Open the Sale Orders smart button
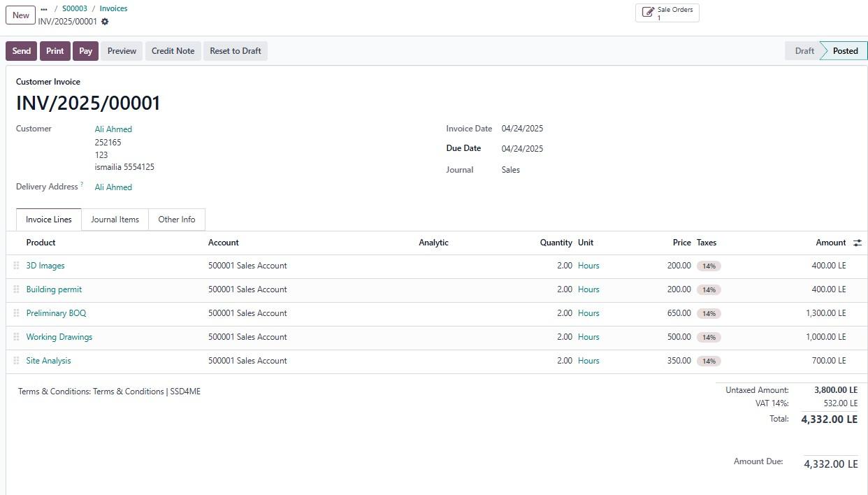This screenshot has height=495, width=868. click(667, 13)
